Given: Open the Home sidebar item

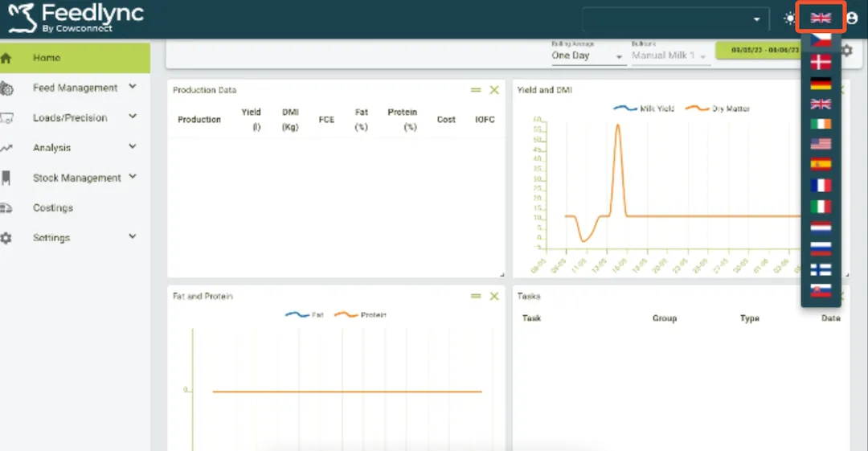Looking at the screenshot, I should tap(47, 58).
